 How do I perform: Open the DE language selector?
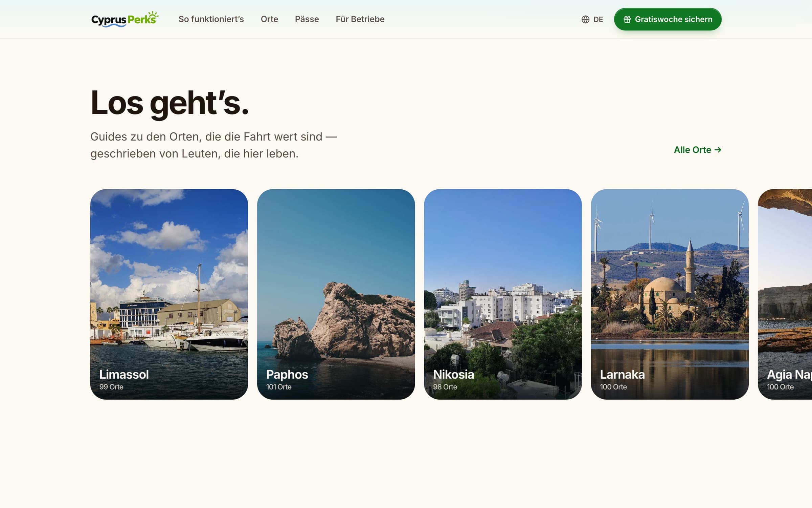(x=592, y=19)
